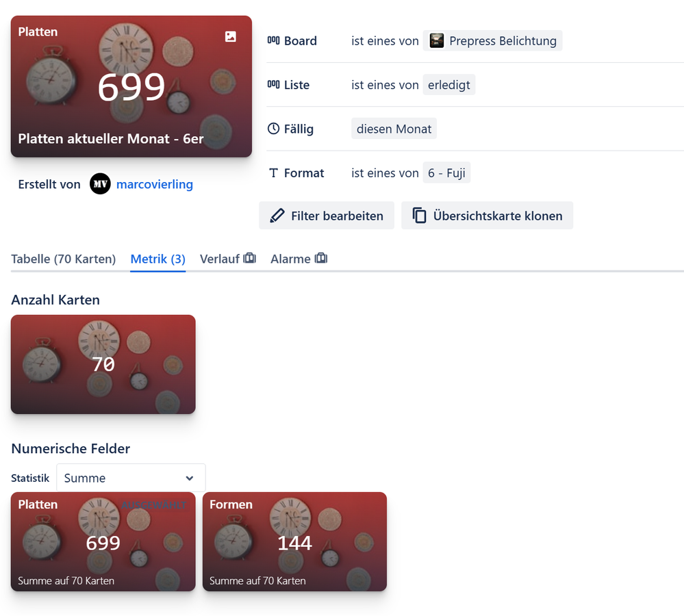This screenshot has height=616, width=684.
Task: Switch to Tabelle (70 Karten) tab
Action: point(63,259)
